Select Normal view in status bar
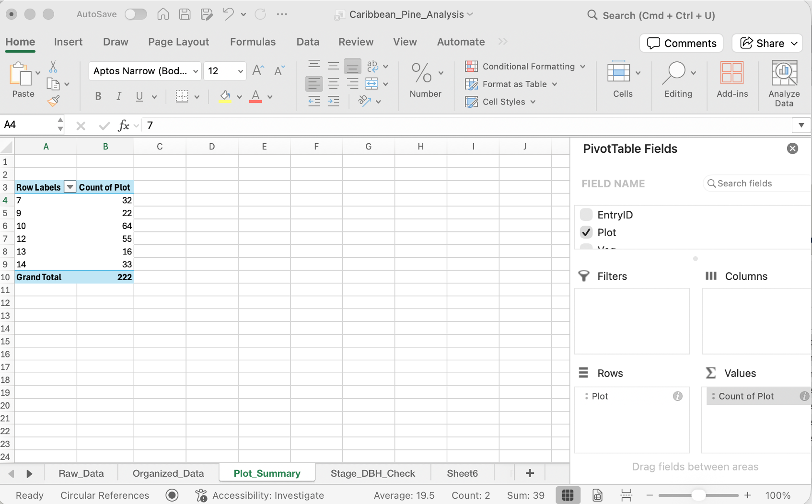Viewport: 812px width, 504px height. click(568, 495)
